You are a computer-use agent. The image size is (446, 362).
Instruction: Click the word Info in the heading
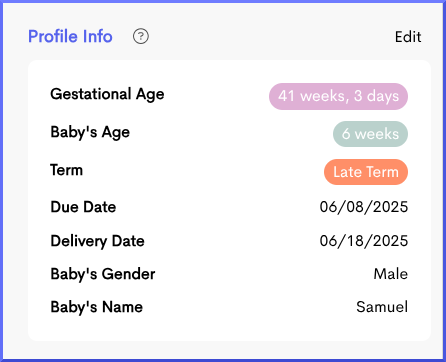[x=98, y=36]
